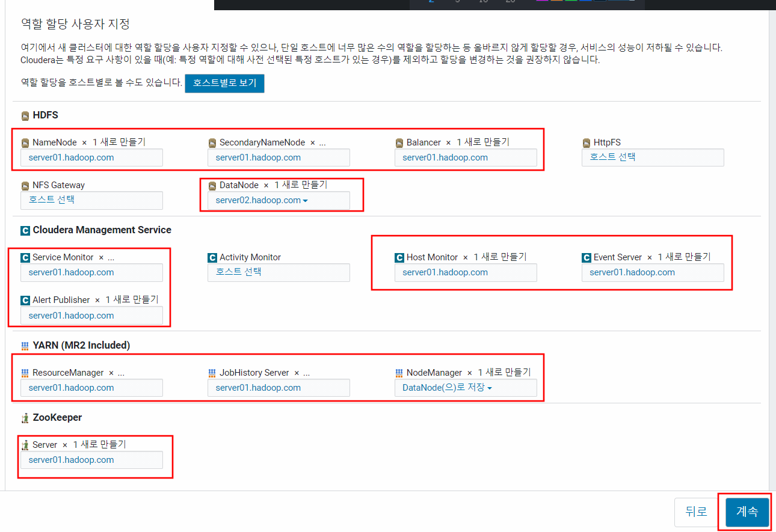Click the '호스트별 보기' button
Screen dimensions: 776x532
(224, 83)
